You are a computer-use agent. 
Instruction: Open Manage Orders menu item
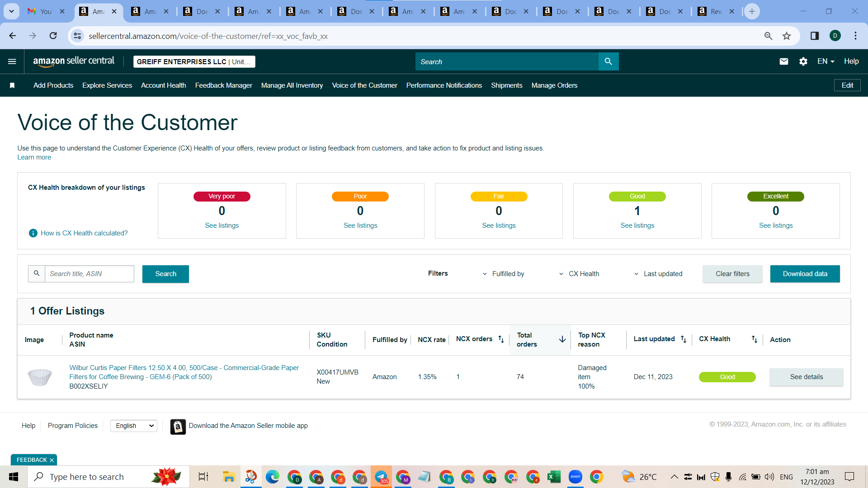554,85
